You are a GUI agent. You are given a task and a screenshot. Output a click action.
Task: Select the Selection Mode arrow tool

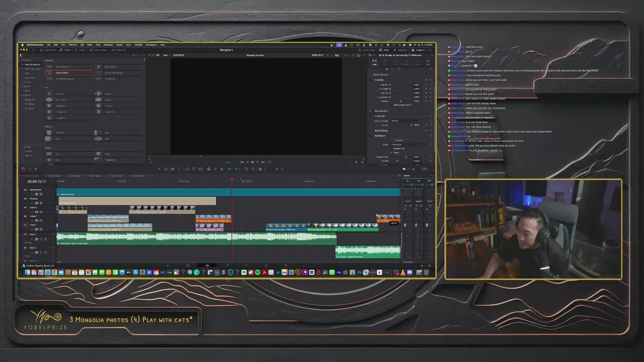pyautogui.click(x=159, y=169)
